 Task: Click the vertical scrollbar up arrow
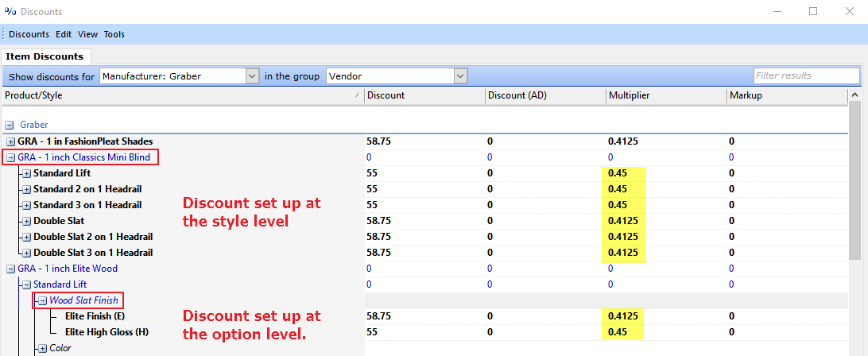tap(854, 96)
